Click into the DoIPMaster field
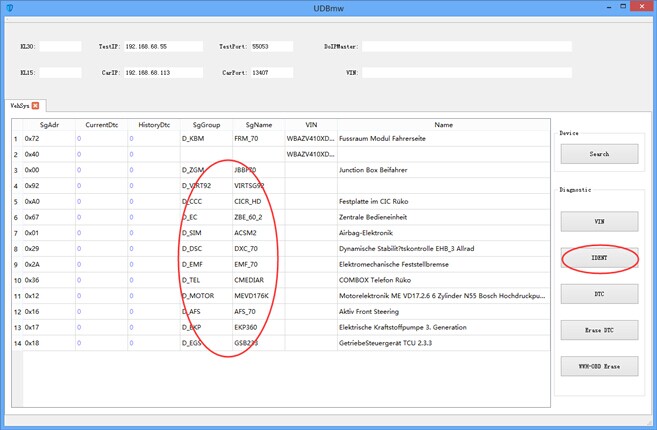 [x=467, y=47]
